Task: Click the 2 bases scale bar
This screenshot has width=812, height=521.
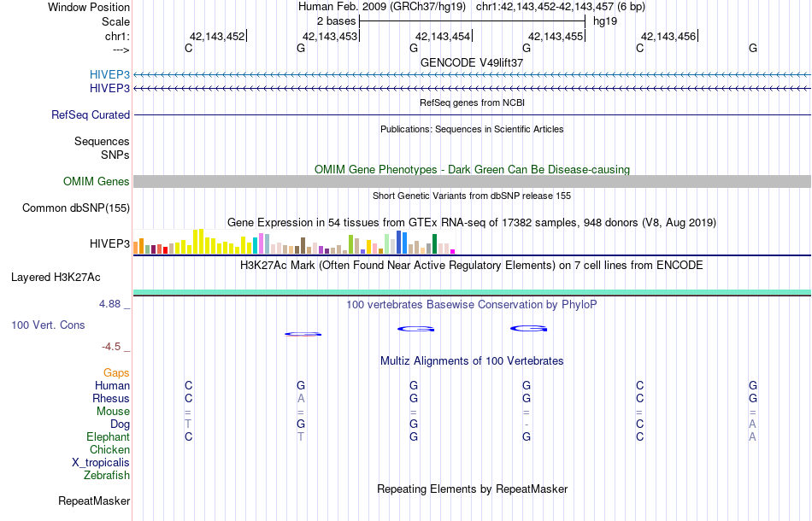Action: tap(472, 21)
